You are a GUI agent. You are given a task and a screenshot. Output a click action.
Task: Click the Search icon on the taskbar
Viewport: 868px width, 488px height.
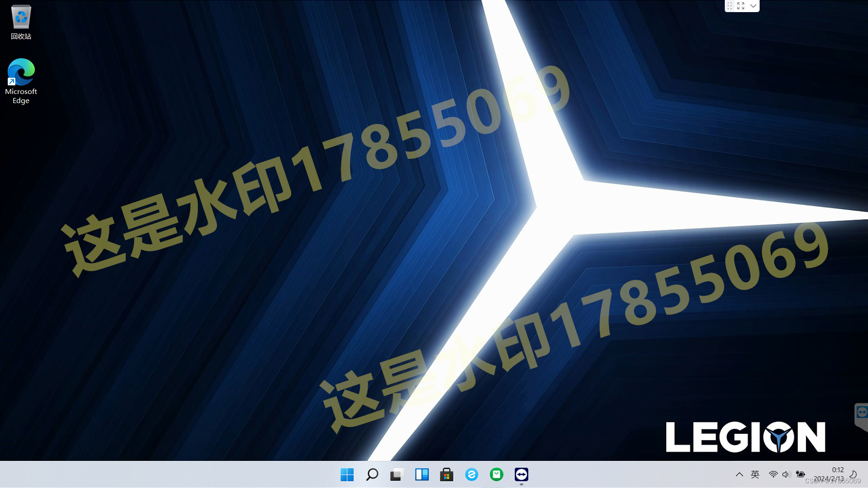[372, 475]
